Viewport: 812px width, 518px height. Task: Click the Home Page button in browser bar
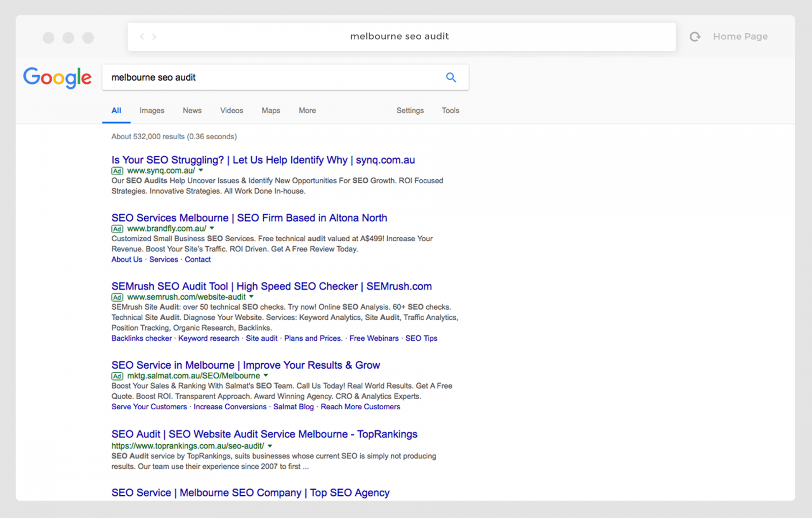(740, 37)
